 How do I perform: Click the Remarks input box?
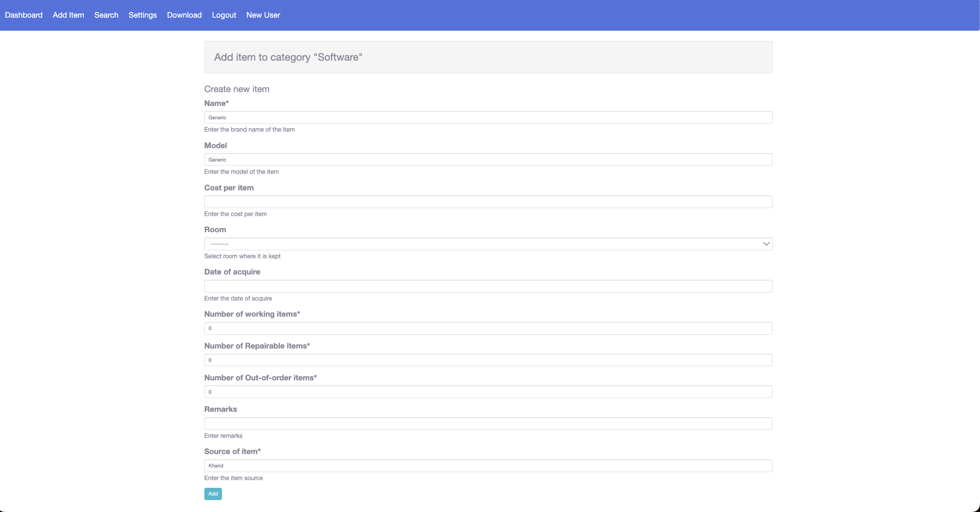pyautogui.click(x=488, y=424)
